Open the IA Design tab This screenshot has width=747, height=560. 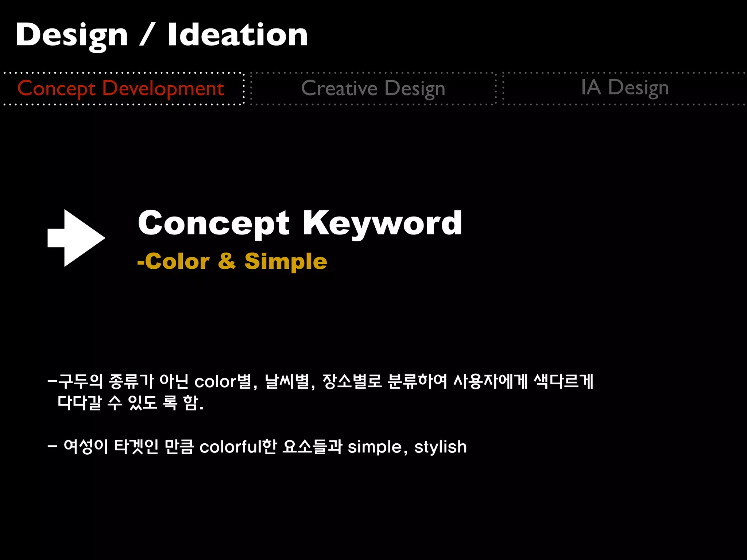coord(624,89)
